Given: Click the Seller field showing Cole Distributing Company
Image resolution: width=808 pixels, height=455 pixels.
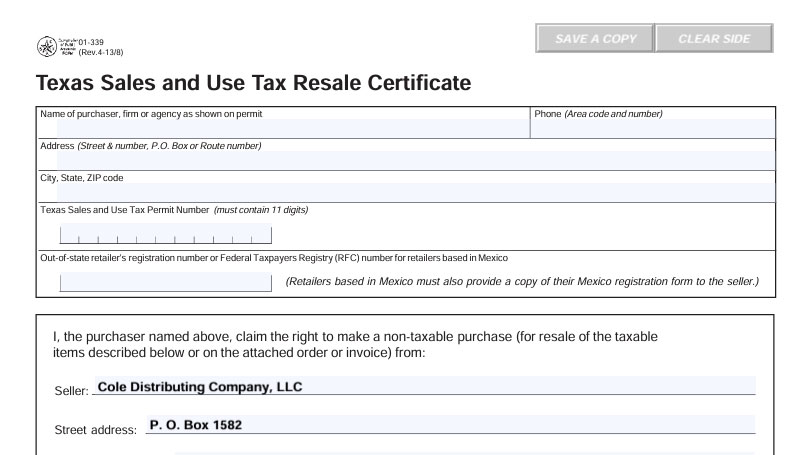Looking at the screenshot, I should (x=425, y=386).
